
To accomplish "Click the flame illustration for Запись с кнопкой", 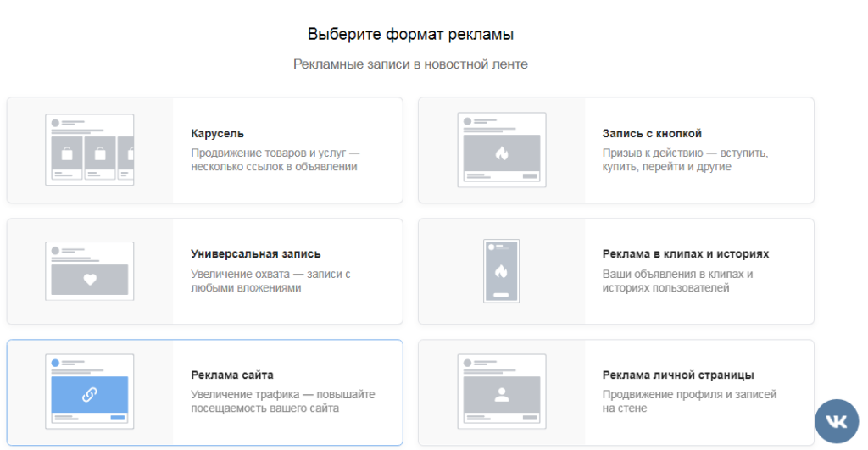I will click(502, 149).
